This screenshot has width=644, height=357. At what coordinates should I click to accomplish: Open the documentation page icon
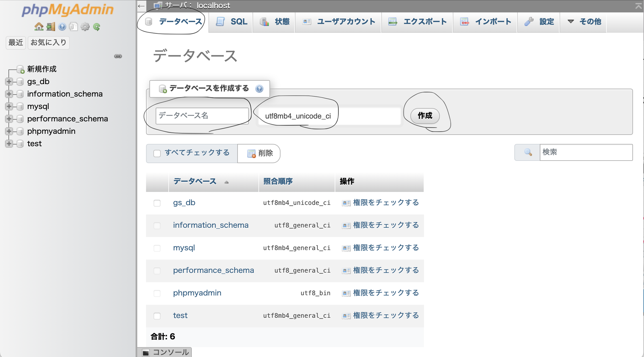tap(73, 26)
